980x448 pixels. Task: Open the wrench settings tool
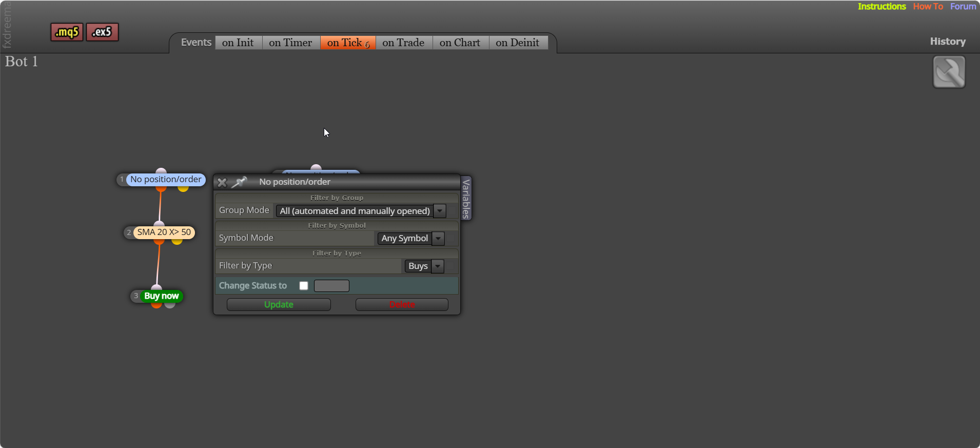coord(949,72)
